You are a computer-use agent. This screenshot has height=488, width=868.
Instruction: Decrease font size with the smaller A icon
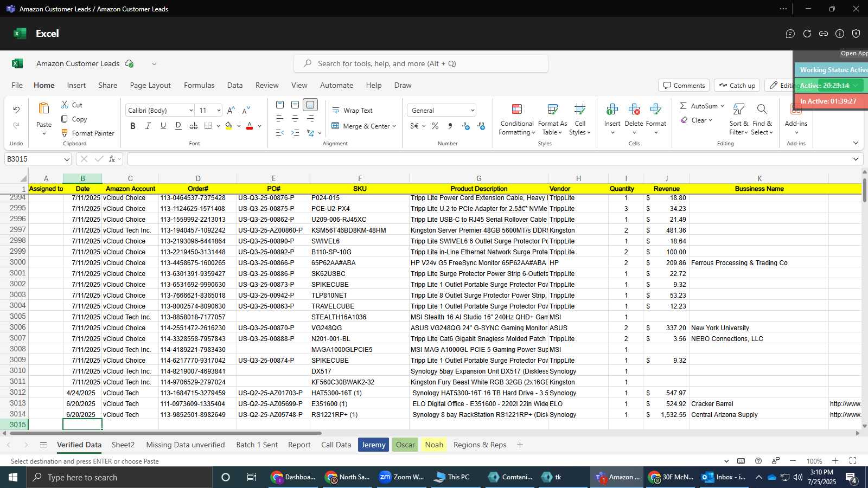click(x=246, y=110)
